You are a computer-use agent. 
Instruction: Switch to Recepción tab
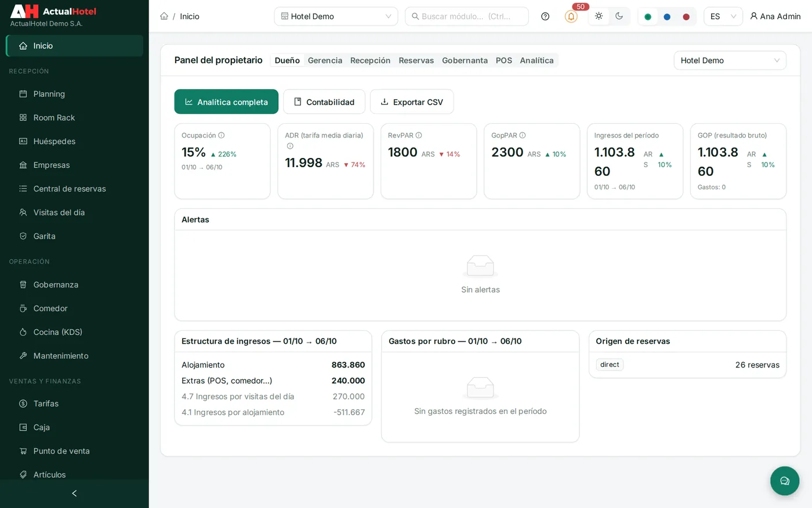pos(370,60)
